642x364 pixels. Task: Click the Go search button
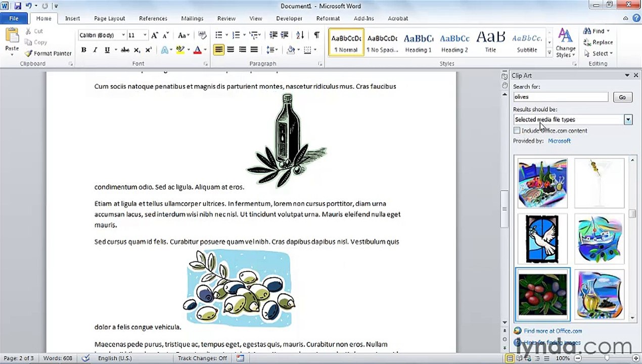click(622, 97)
